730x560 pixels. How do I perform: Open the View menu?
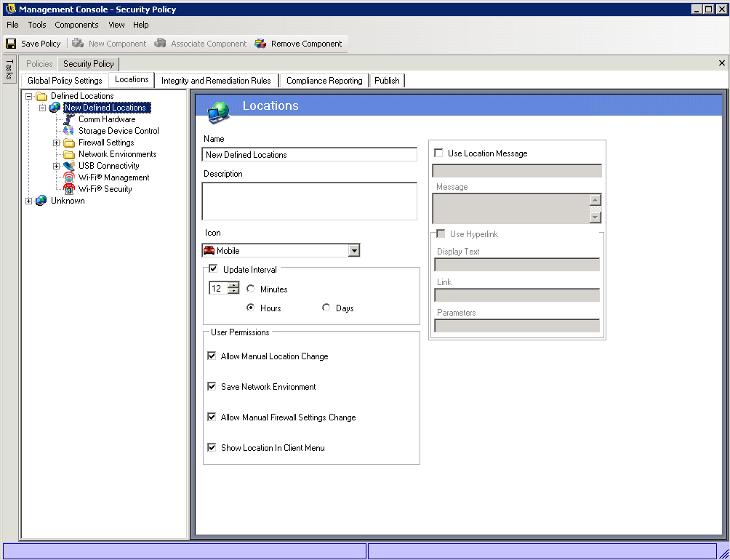click(116, 25)
